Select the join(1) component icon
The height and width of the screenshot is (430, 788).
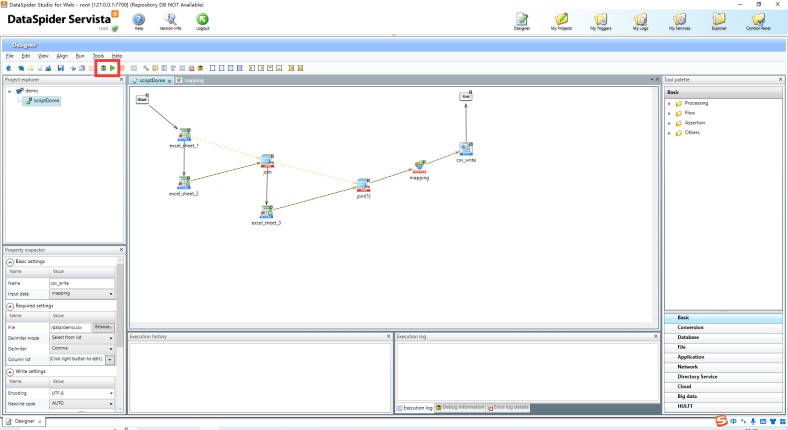tap(363, 185)
